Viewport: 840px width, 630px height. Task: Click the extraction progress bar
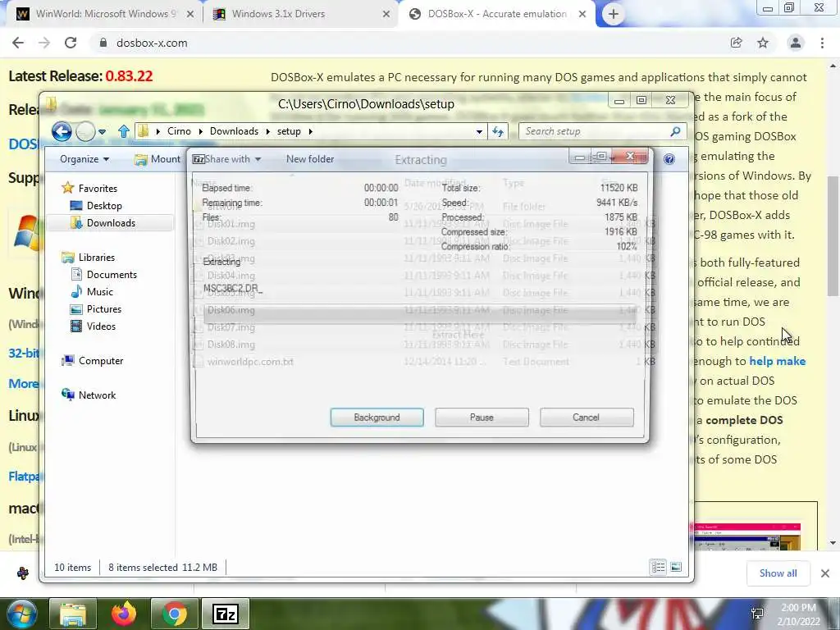point(420,314)
